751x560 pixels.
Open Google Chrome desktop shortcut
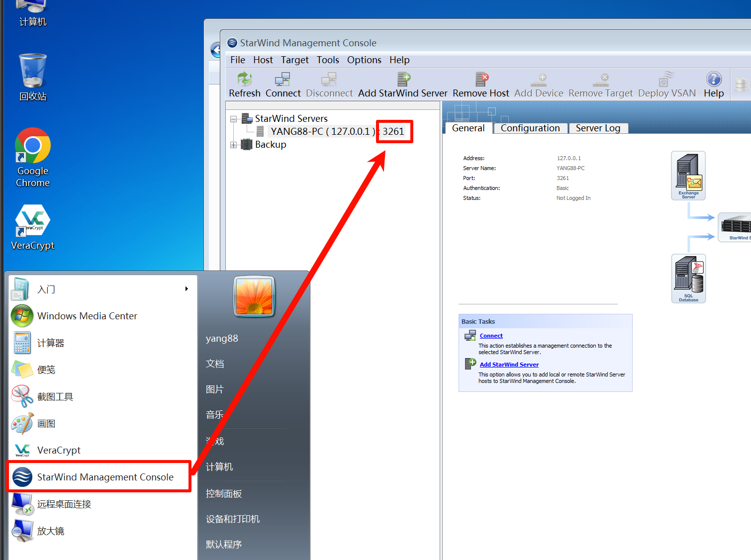point(33,158)
